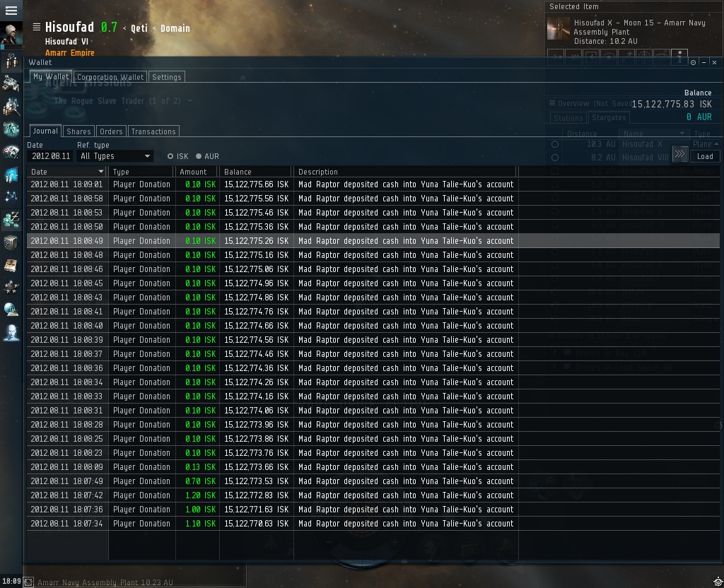724x588 pixels.
Task: Select the ISK currency radio button
Action: pos(170,156)
